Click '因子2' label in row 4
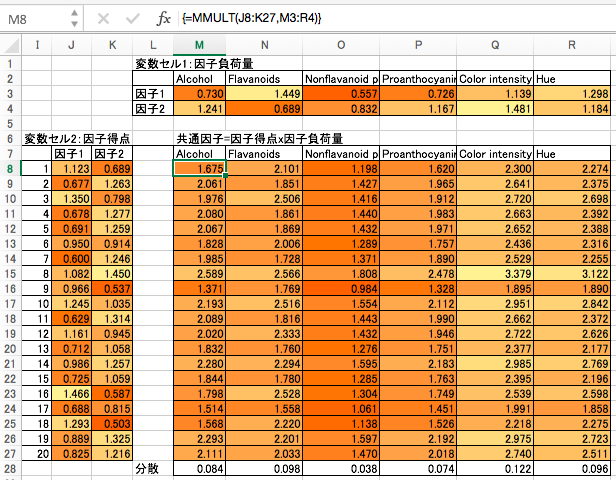This screenshot has width=616, height=480. 153,109
